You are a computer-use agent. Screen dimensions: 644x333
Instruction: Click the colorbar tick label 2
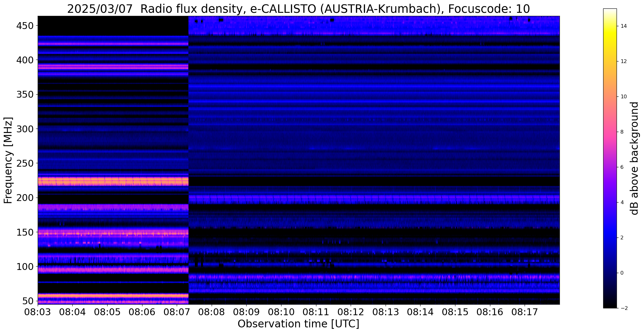point(622,238)
